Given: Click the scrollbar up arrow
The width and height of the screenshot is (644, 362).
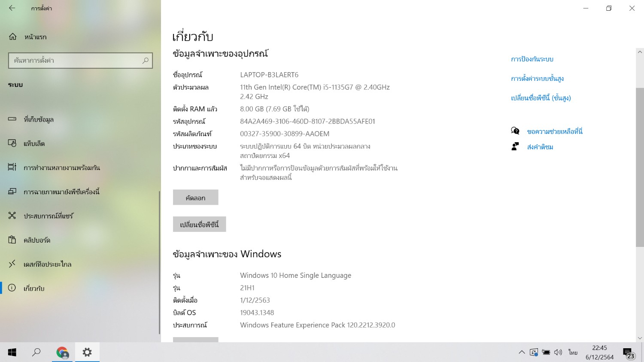Looking at the screenshot, I should pos(640,52).
